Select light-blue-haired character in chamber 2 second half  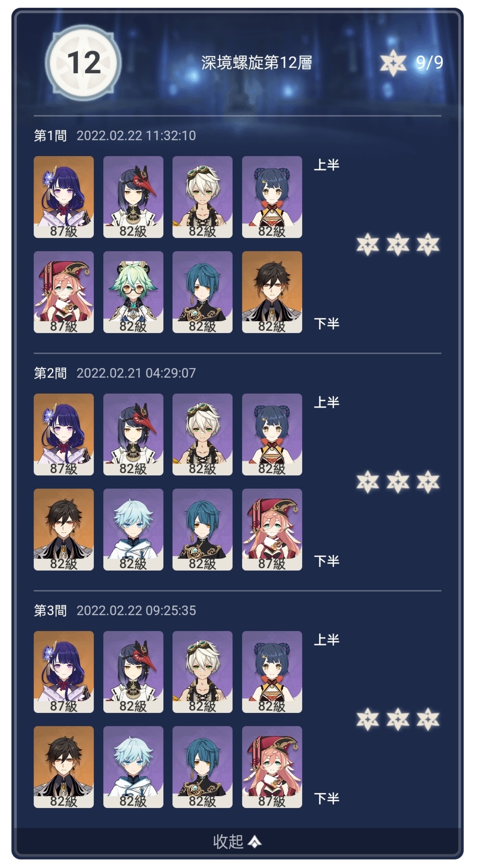[x=133, y=530]
